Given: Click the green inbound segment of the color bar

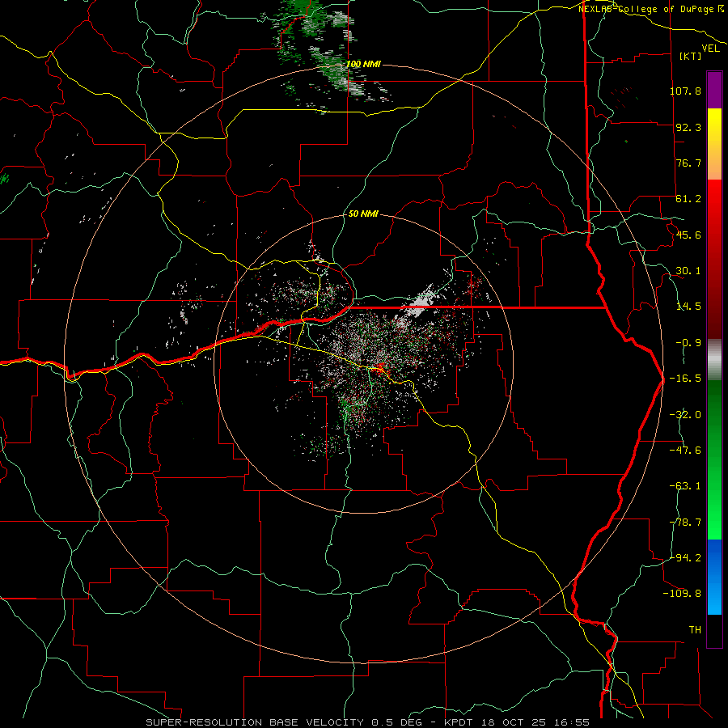Looking at the screenshot, I should pyautogui.click(x=714, y=459).
